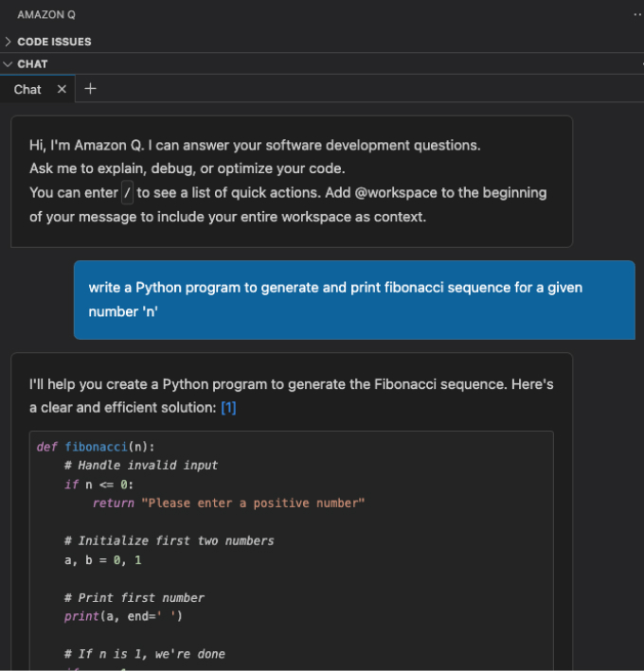Click the 'def fibonacci(n):' code line

pyautogui.click(x=96, y=447)
